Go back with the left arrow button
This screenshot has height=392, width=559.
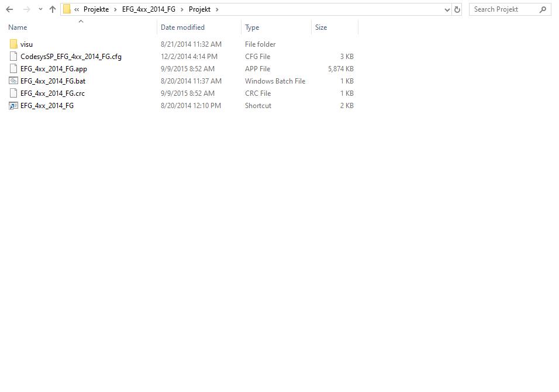[9, 9]
